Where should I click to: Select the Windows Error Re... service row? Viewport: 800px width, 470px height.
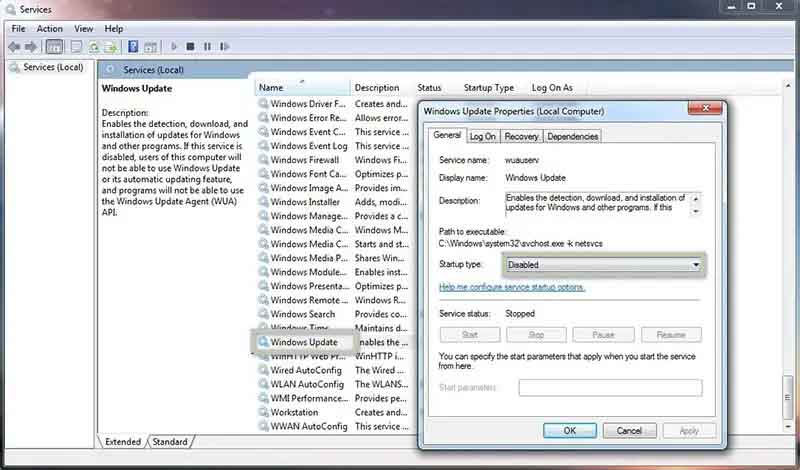pyautogui.click(x=334, y=117)
